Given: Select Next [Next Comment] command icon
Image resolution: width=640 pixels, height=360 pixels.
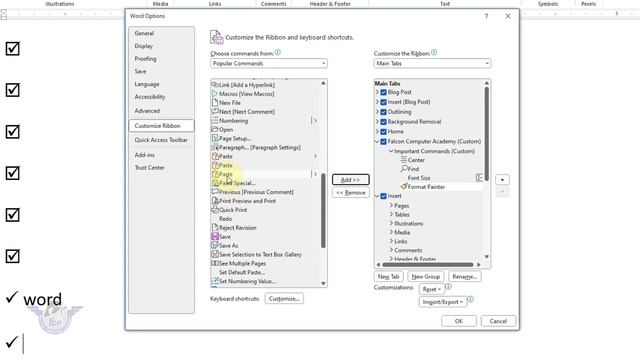Looking at the screenshot, I should (215, 111).
